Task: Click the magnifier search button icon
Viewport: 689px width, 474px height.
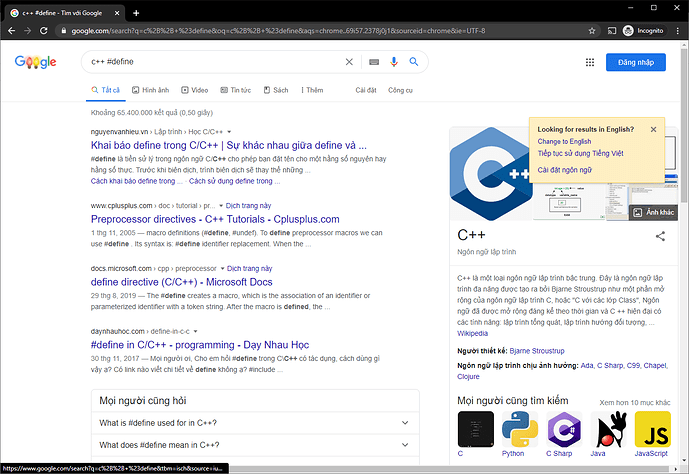Action: click(x=414, y=62)
